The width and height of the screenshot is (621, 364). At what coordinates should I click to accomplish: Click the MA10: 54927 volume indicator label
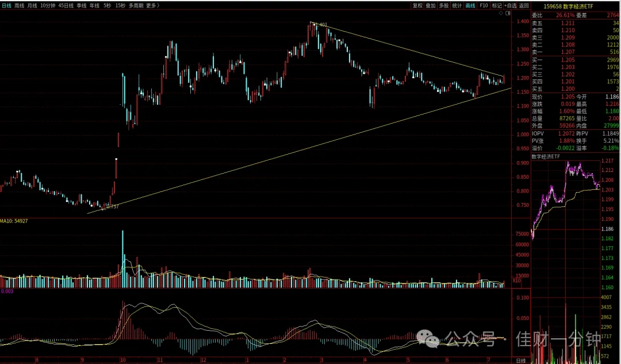tap(14, 221)
